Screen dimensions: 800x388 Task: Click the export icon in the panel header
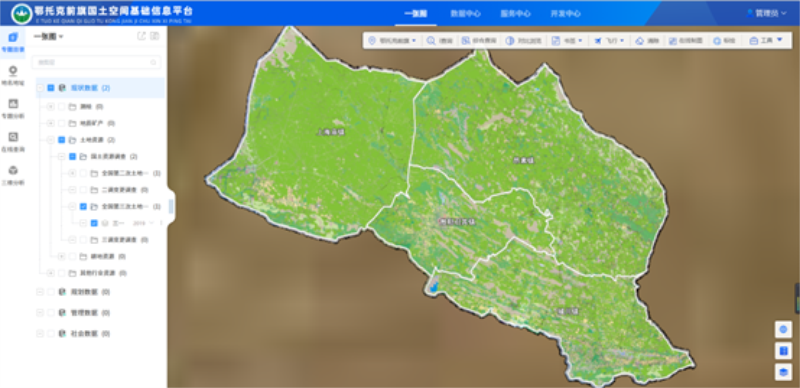(141, 36)
